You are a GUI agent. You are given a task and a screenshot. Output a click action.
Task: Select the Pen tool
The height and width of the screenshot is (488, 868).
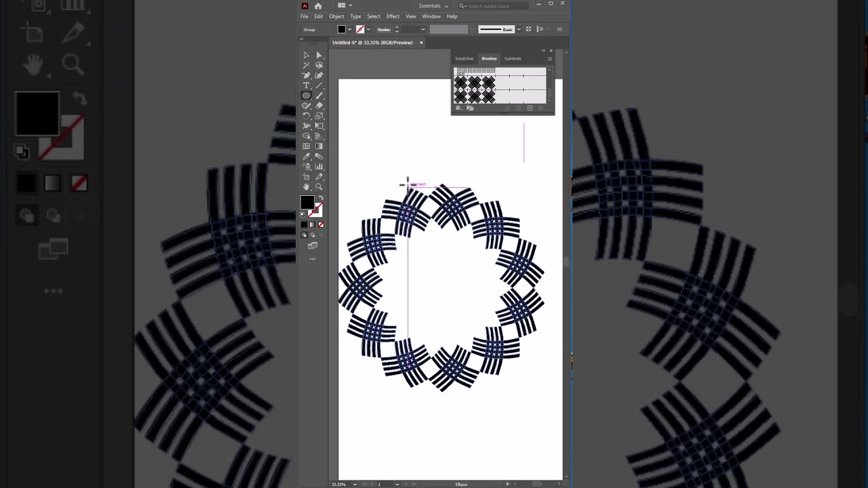click(307, 75)
